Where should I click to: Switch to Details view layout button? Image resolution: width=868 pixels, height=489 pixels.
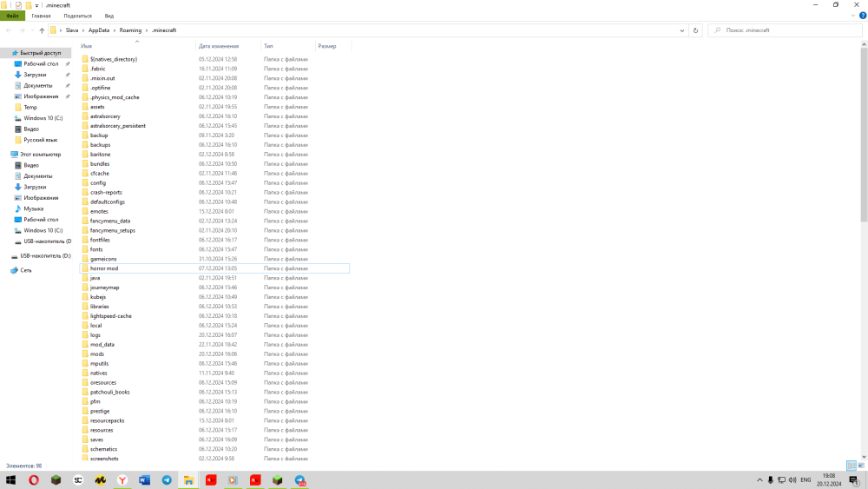point(852,466)
